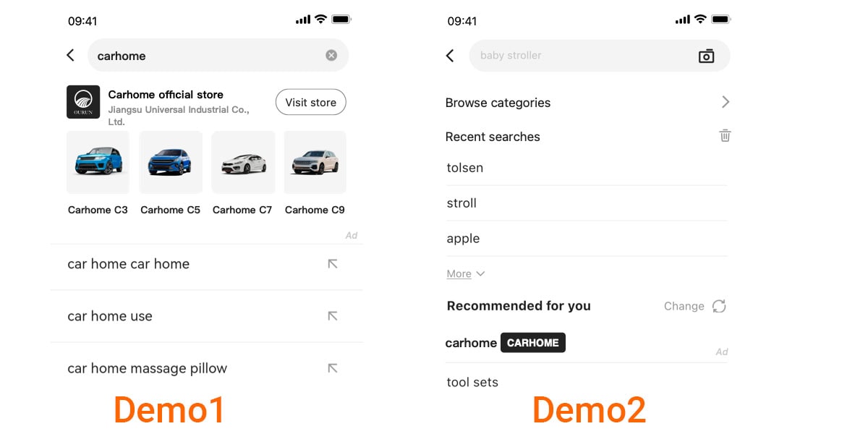Viewport: 868px width, 434px height.
Task: Expand Browse categories chevron
Action: click(x=726, y=102)
